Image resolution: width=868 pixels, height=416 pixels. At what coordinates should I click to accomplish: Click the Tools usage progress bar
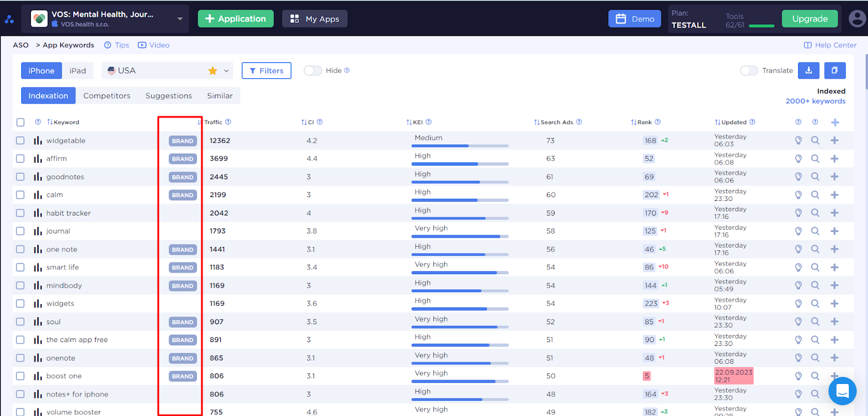762,26
